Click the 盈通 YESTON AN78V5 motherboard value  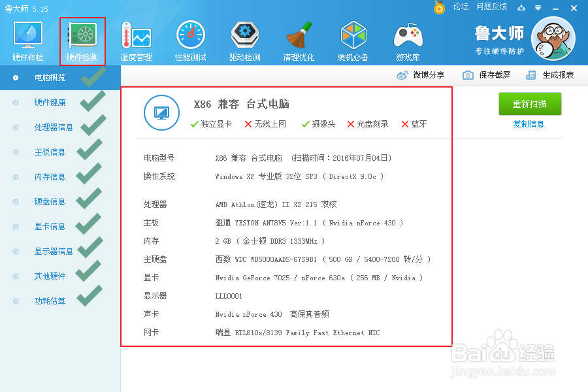(x=309, y=223)
